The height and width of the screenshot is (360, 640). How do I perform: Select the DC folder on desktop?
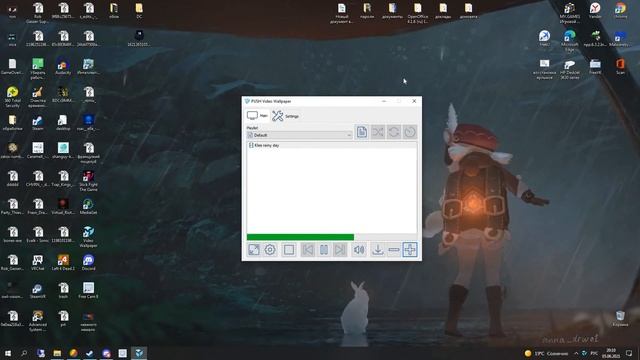click(x=139, y=11)
